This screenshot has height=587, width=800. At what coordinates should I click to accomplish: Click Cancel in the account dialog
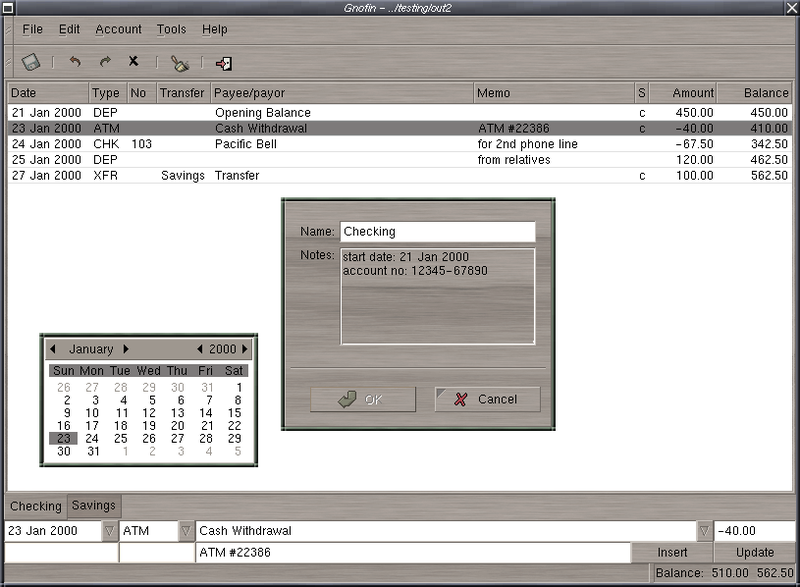coord(487,399)
